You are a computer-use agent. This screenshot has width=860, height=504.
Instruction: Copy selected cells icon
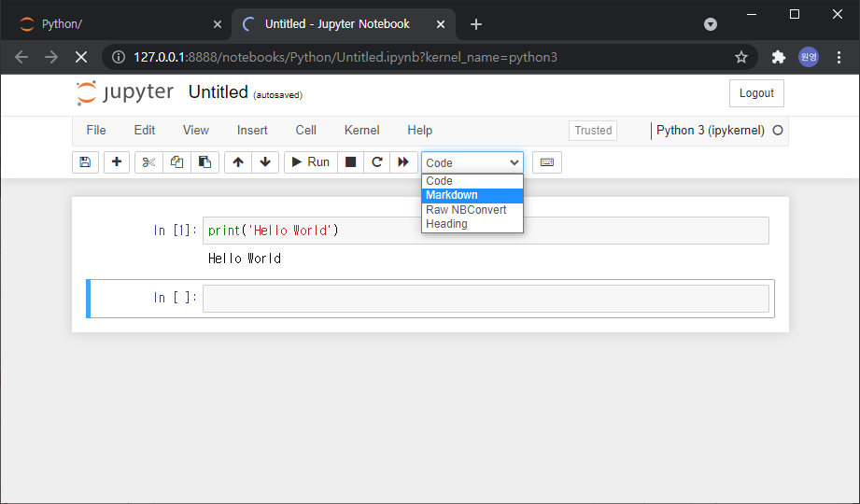pyautogui.click(x=176, y=162)
